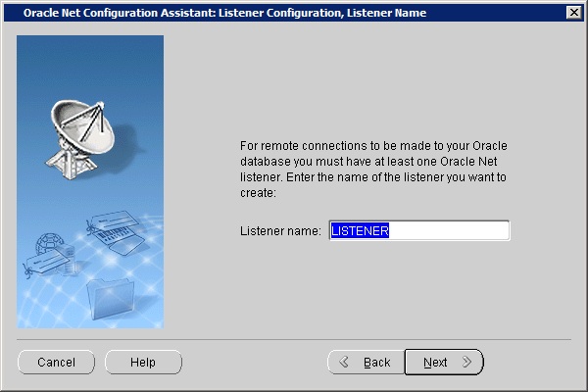Cancel the listener configuration
Screen dimensions: 588x392
(x=56, y=362)
